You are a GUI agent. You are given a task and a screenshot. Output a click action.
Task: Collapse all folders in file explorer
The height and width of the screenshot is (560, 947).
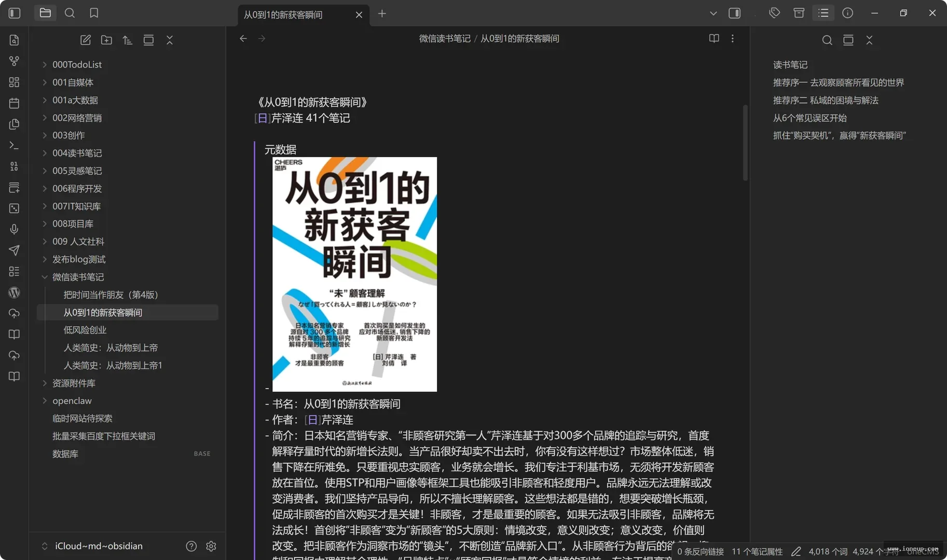point(170,40)
